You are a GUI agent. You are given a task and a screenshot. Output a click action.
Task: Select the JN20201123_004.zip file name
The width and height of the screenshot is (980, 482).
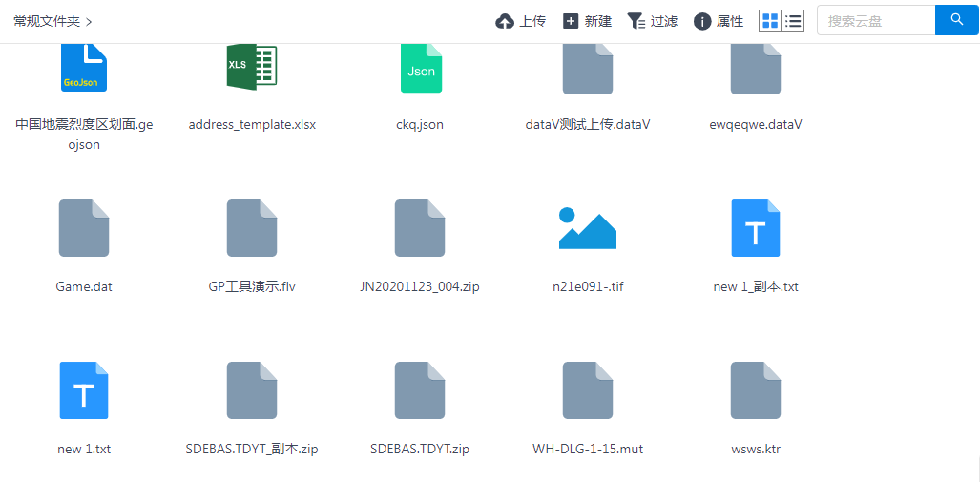point(420,287)
